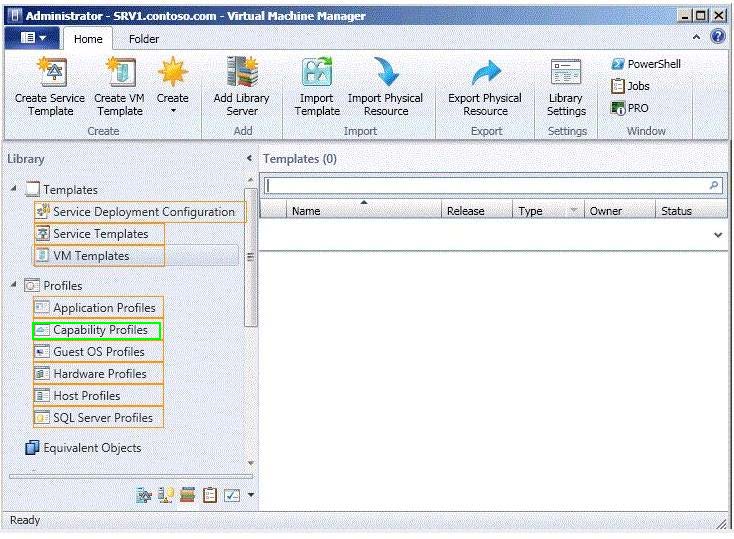Switch to the Folder ribbon tab
734x539 pixels.
click(144, 39)
